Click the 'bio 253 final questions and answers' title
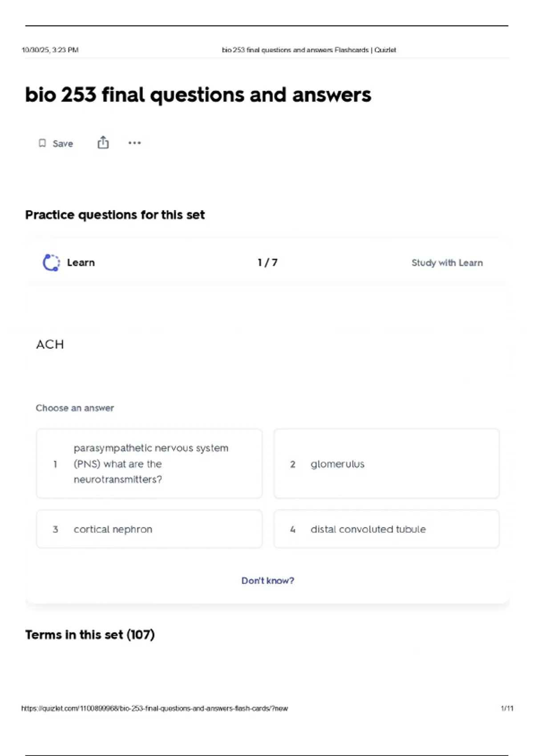Viewport: 534px width, 756px height. point(198,95)
